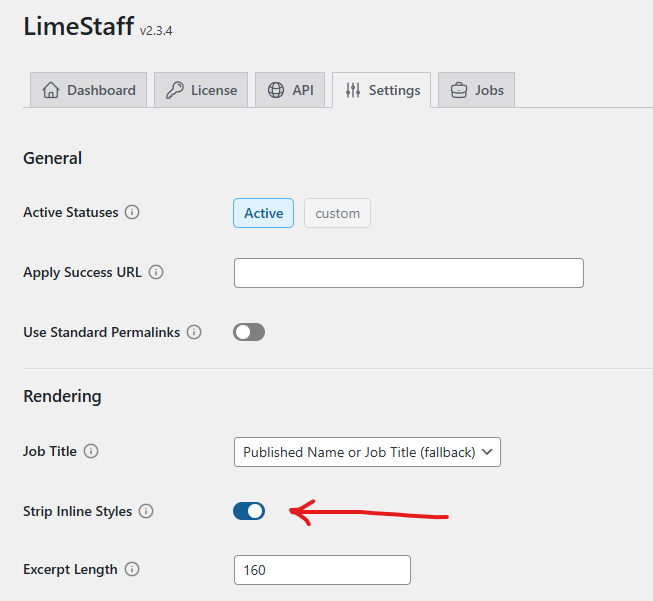This screenshot has height=601, width=653.
Task: Click info icon beside Use Standard Permalinks
Action: 194,332
